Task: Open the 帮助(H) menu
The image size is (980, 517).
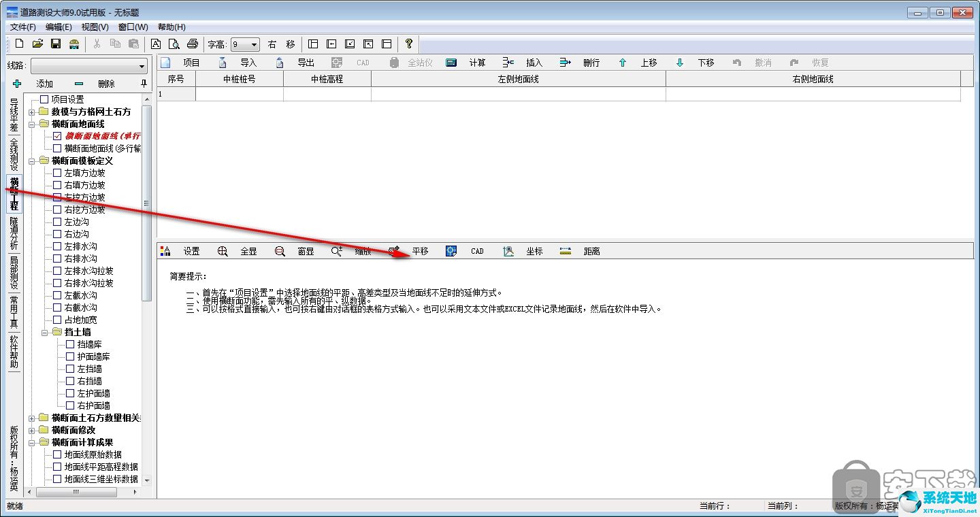Action: pos(171,27)
